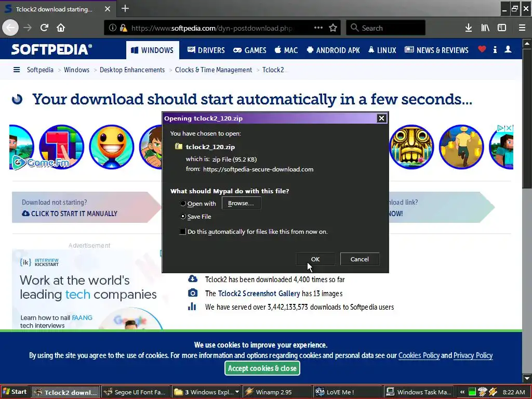This screenshot has height=399, width=532.
Task: Switch to LoVE Me ! taskbar item
Action: coord(347,392)
